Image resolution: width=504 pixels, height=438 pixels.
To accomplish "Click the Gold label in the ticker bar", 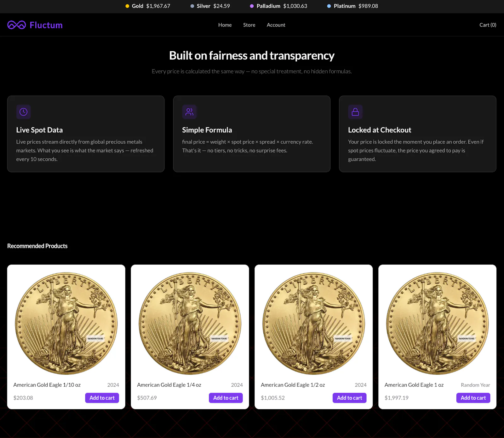I will (138, 6).
